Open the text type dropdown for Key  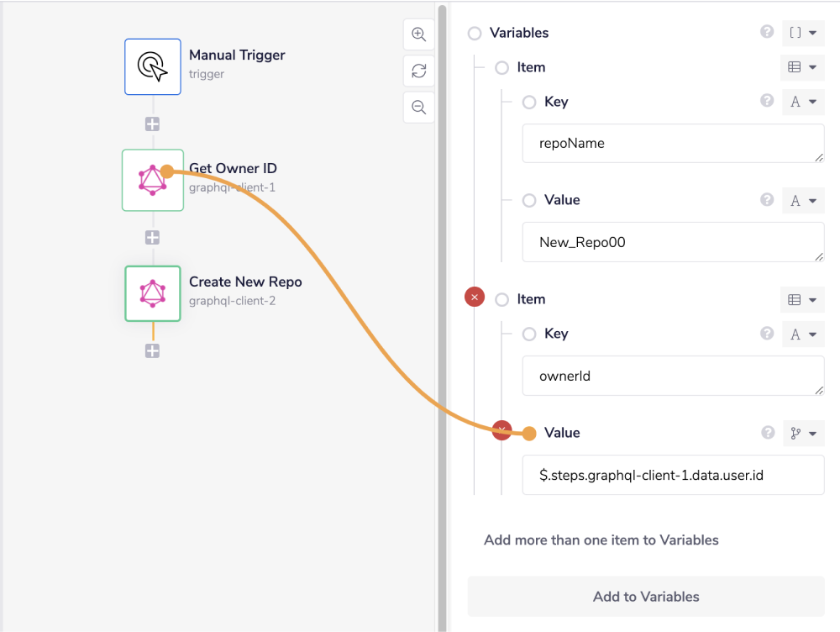(x=803, y=100)
